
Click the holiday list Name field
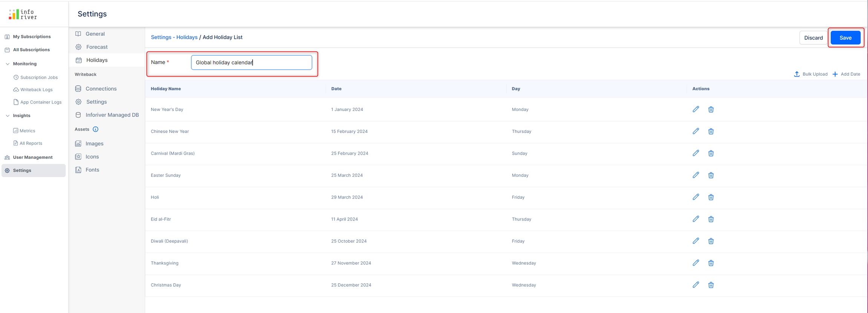(251, 62)
